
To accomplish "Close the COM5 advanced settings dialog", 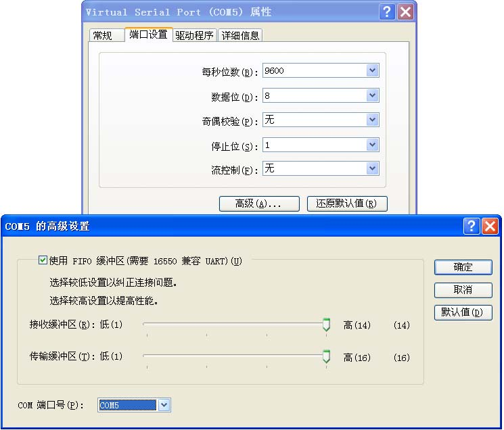I will [490, 226].
